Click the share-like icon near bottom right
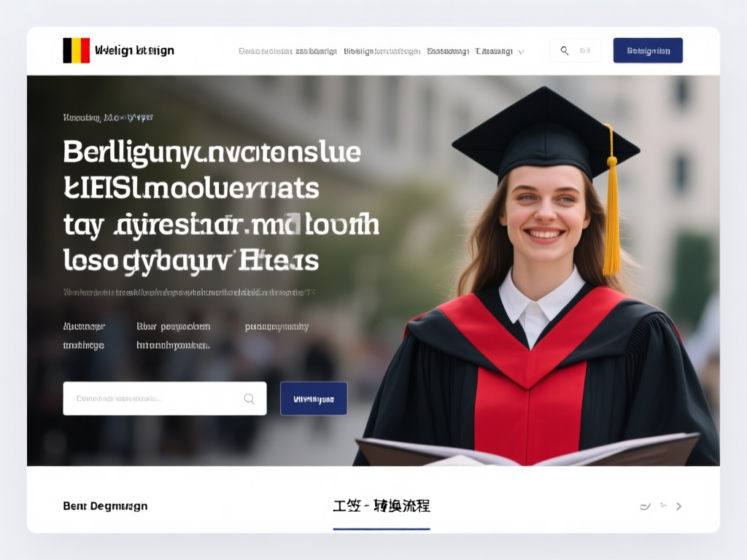The image size is (747, 560). [663, 505]
